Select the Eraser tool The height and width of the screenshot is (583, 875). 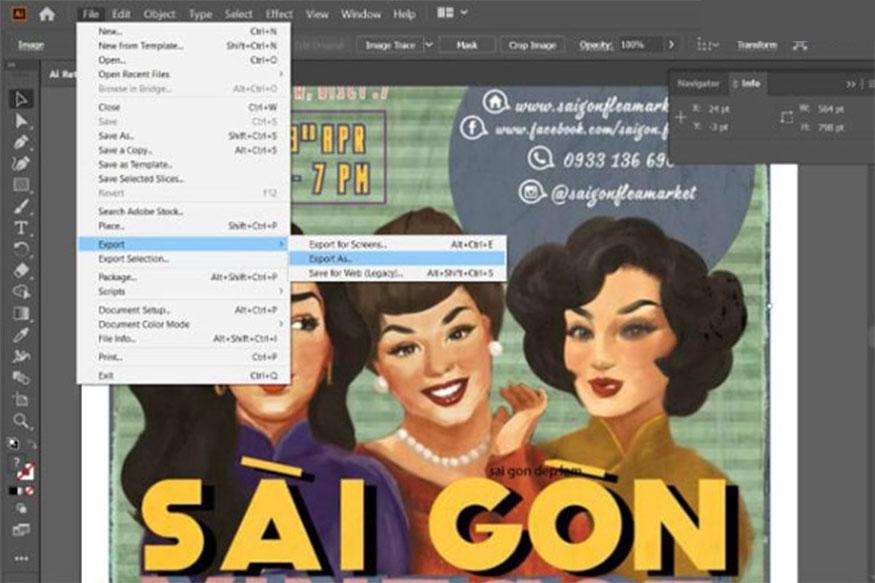(21, 271)
